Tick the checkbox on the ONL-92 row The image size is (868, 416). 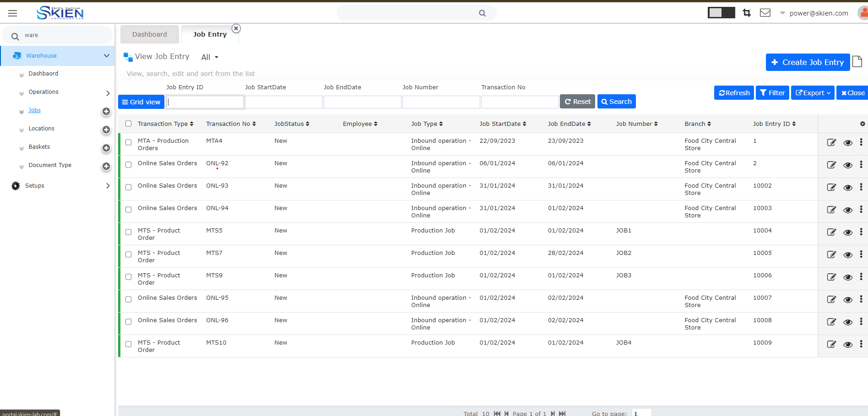(128, 165)
